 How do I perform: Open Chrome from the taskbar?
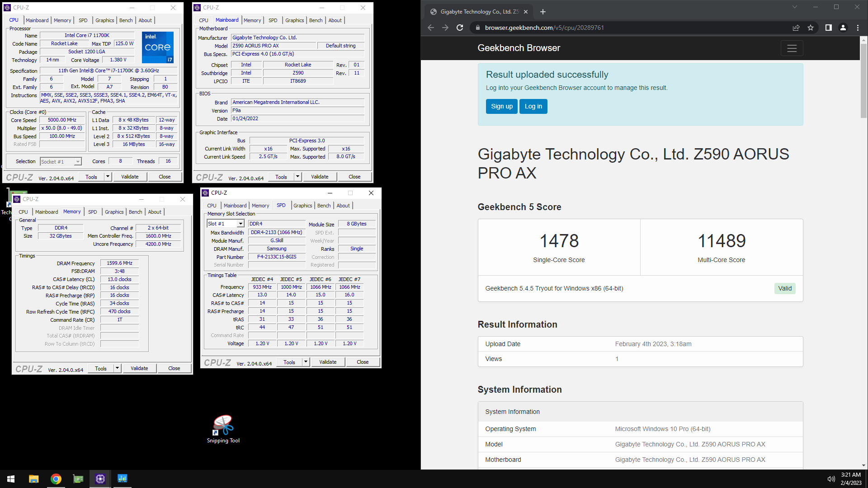tap(56, 479)
